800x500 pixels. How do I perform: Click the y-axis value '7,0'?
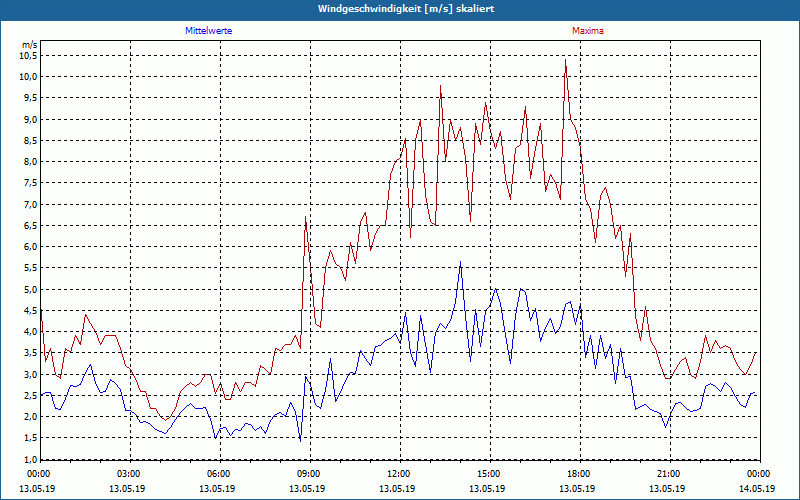coord(31,204)
